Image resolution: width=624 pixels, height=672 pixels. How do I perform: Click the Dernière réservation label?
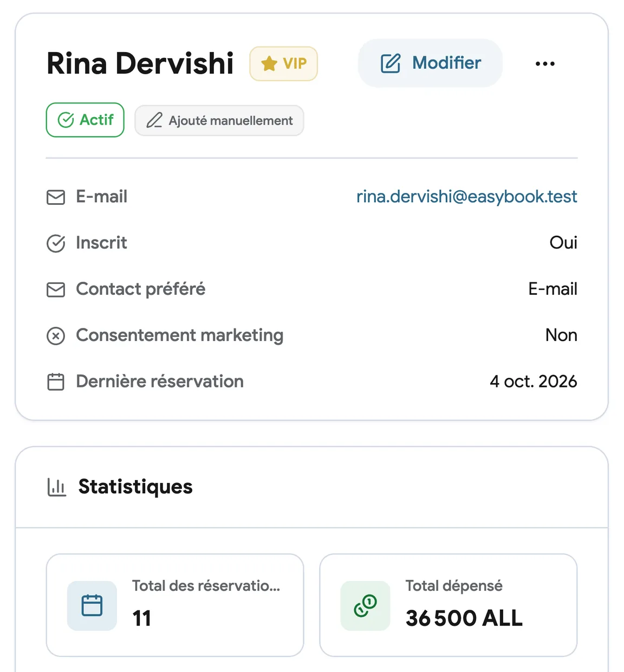click(160, 381)
